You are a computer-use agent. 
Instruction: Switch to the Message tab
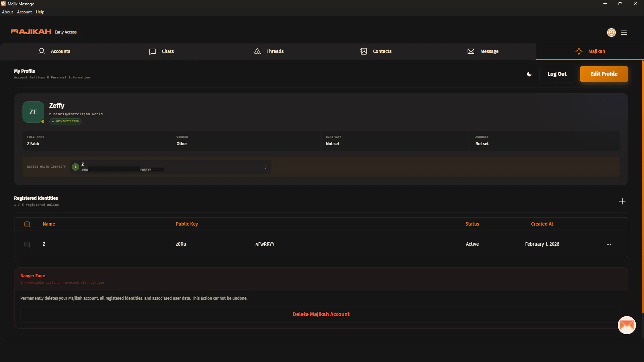pyautogui.click(x=483, y=51)
